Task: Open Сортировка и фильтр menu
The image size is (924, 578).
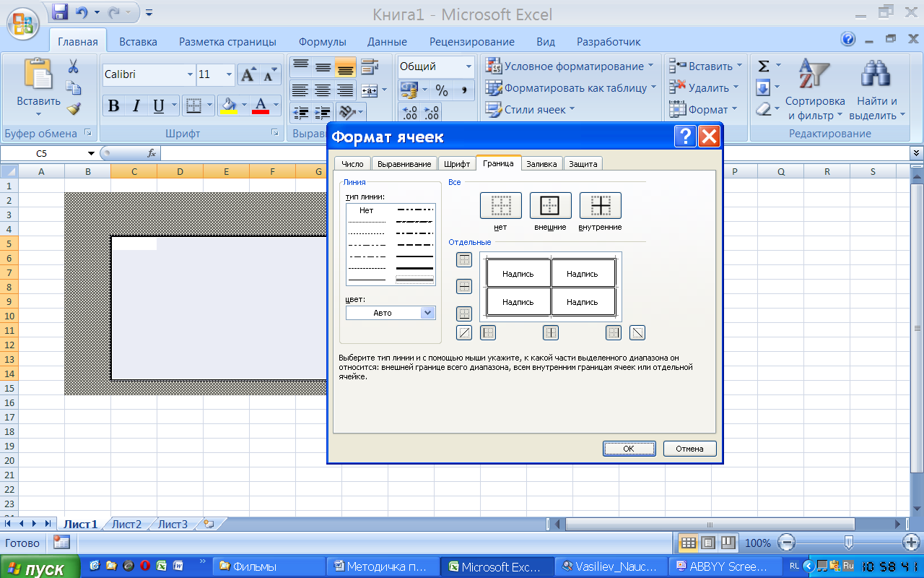Action: click(x=815, y=90)
